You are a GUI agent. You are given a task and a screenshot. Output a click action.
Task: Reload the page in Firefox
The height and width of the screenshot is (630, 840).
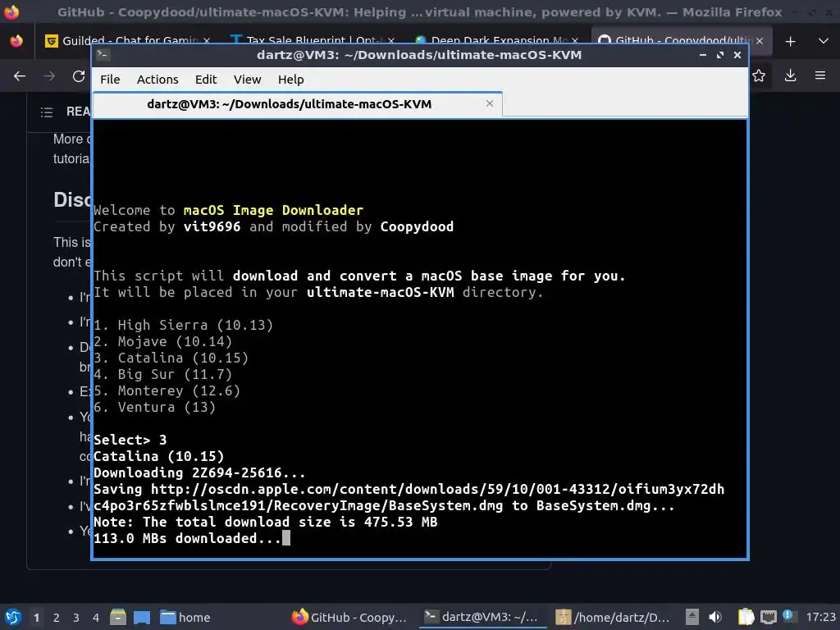click(79, 76)
